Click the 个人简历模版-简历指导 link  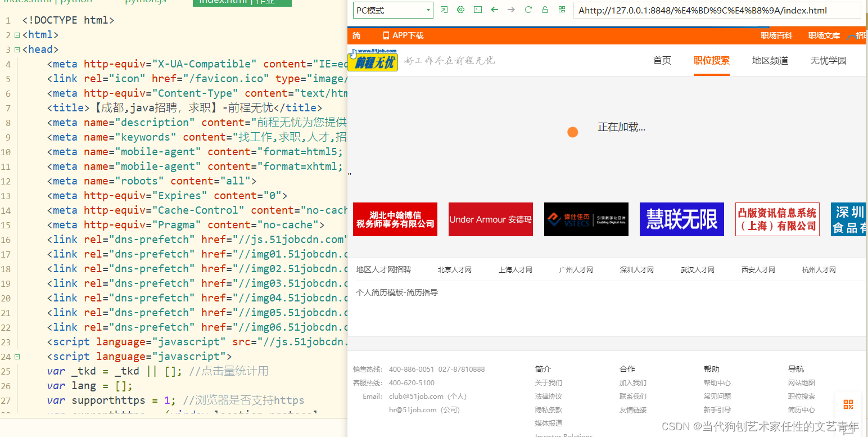(x=397, y=292)
